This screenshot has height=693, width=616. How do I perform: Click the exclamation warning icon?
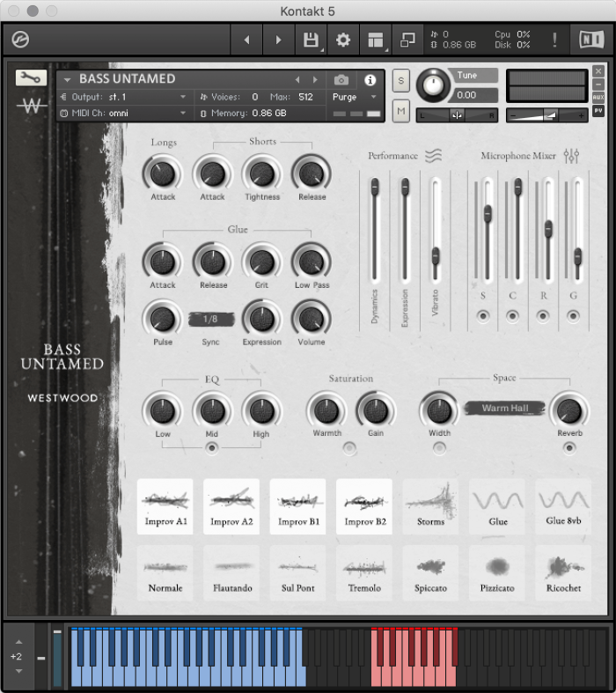pos(554,41)
